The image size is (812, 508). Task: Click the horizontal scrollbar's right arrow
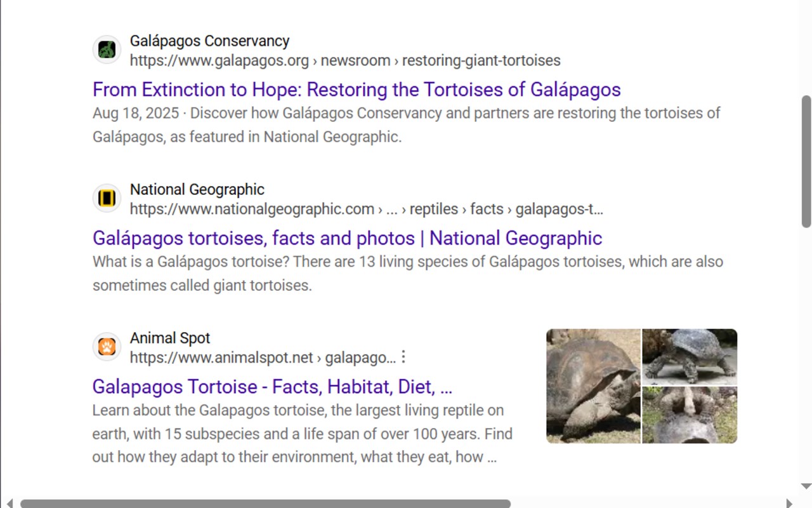click(789, 504)
